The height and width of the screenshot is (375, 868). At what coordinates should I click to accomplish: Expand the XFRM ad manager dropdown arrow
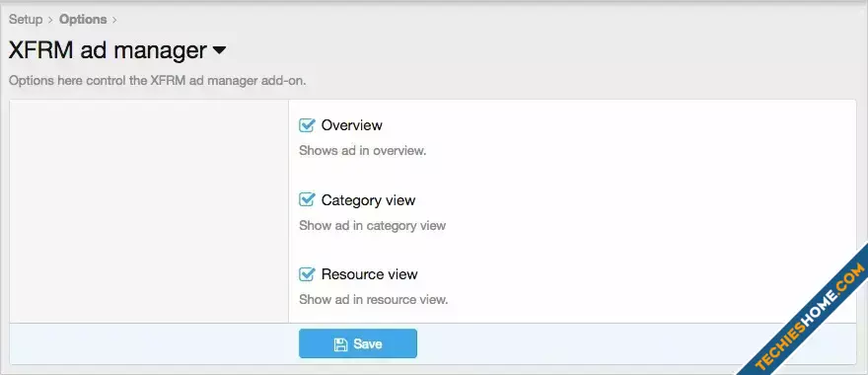[219, 50]
